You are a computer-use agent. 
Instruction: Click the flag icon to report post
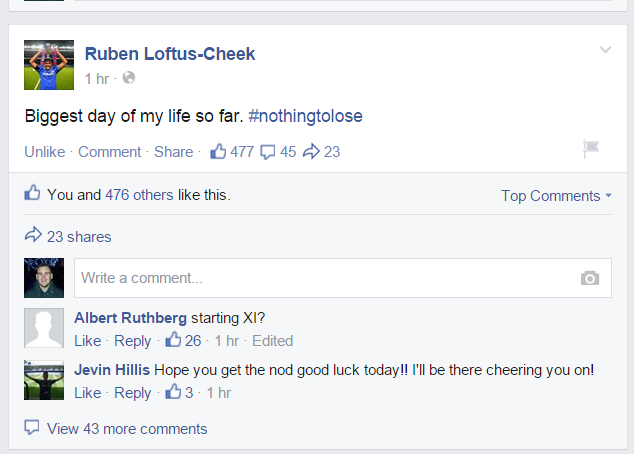coord(591,149)
